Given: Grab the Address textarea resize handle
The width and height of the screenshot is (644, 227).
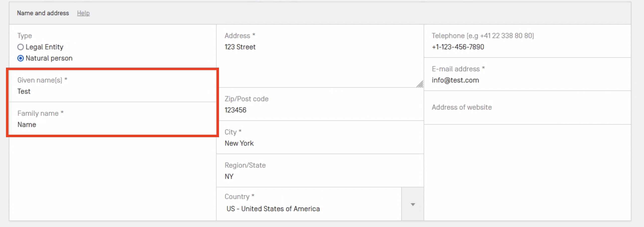Looking at the screenshot, I should point(420,84).
